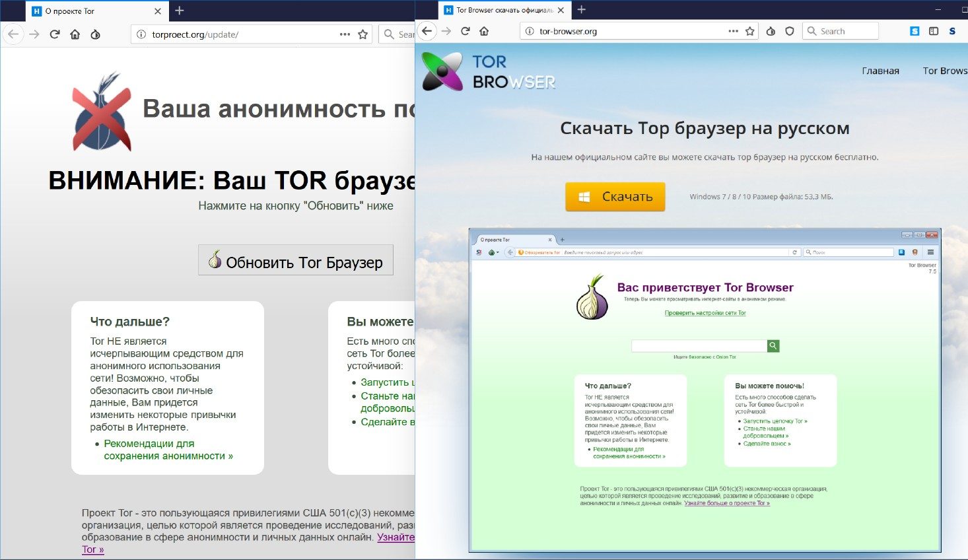Screen dimensions: 968x560
Task: Toggle the sidebar icon in right browser toolbar
Action: [x=933, y=31]
